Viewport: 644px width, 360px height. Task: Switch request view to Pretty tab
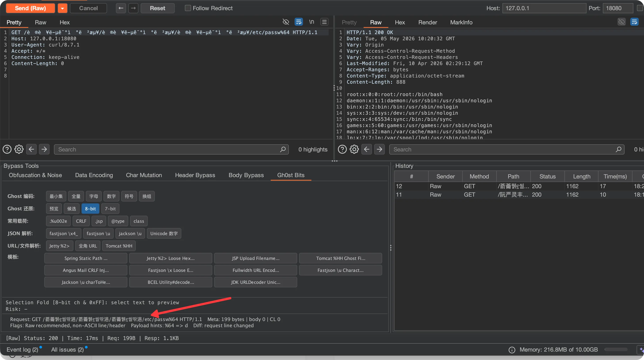coord(14,22)
